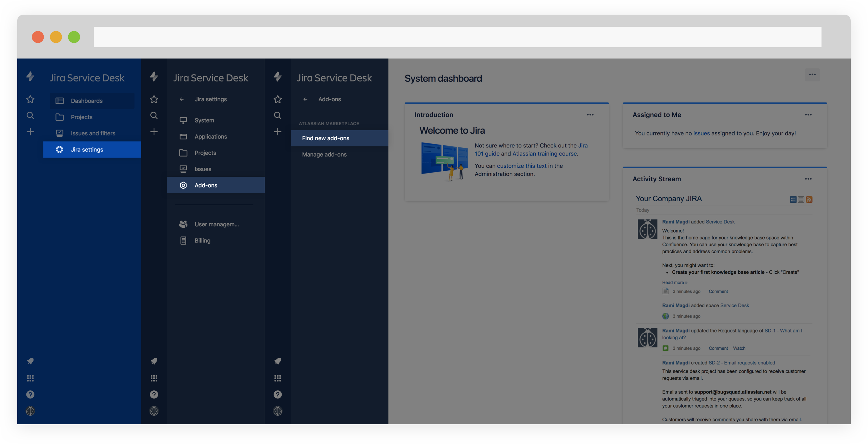Select Find new add-ons
This screenshot has width=868, height=444.
pos(325,138)
